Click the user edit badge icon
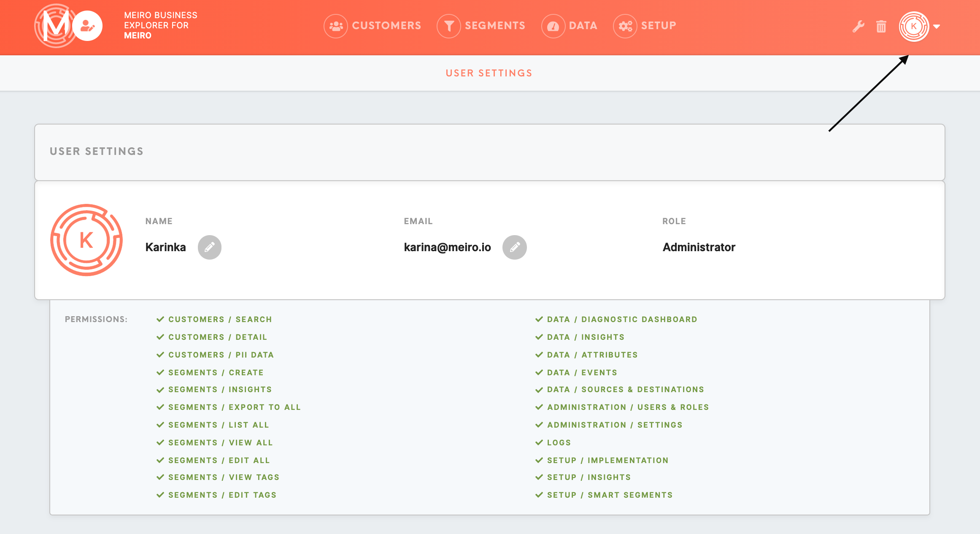The image size is (980, 534). (87, 26)
